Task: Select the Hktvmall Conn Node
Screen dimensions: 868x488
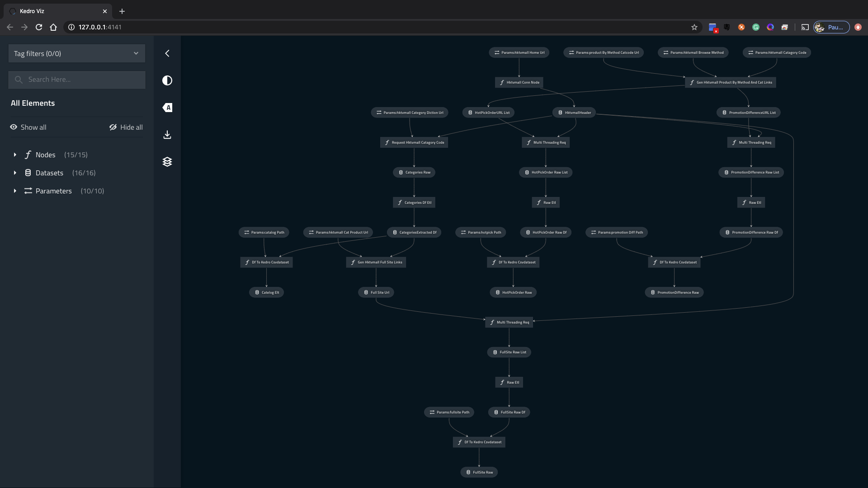Action: click(519, 83)
